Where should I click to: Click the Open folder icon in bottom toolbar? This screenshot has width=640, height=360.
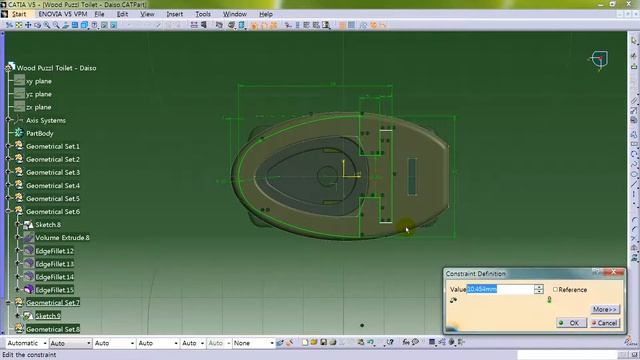[x=313, y=342]
